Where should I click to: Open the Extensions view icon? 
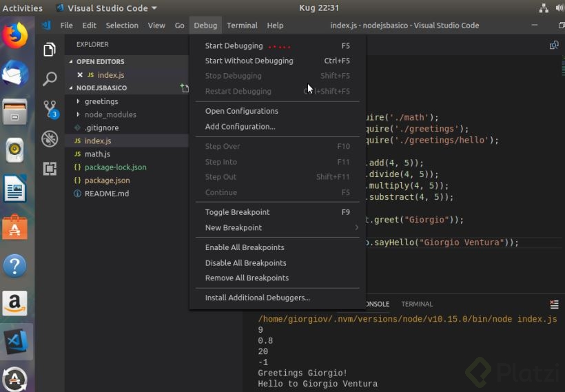[50, 168]
